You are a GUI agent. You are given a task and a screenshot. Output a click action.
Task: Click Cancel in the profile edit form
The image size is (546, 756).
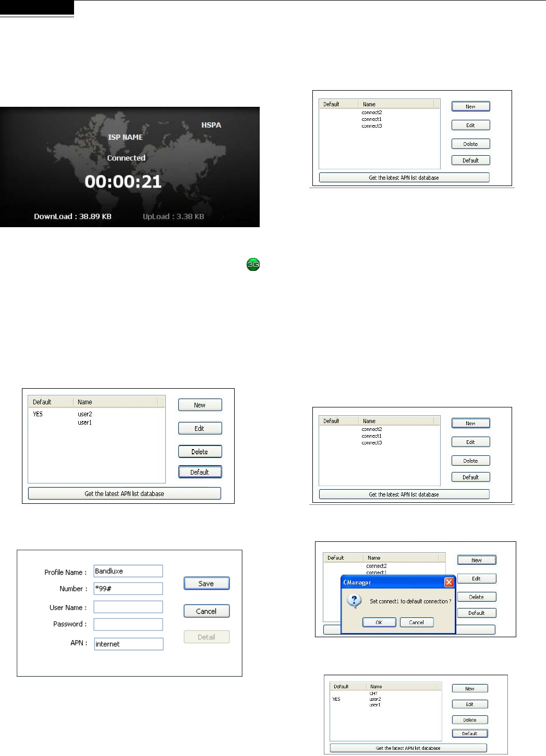click(x=207, y=611)
